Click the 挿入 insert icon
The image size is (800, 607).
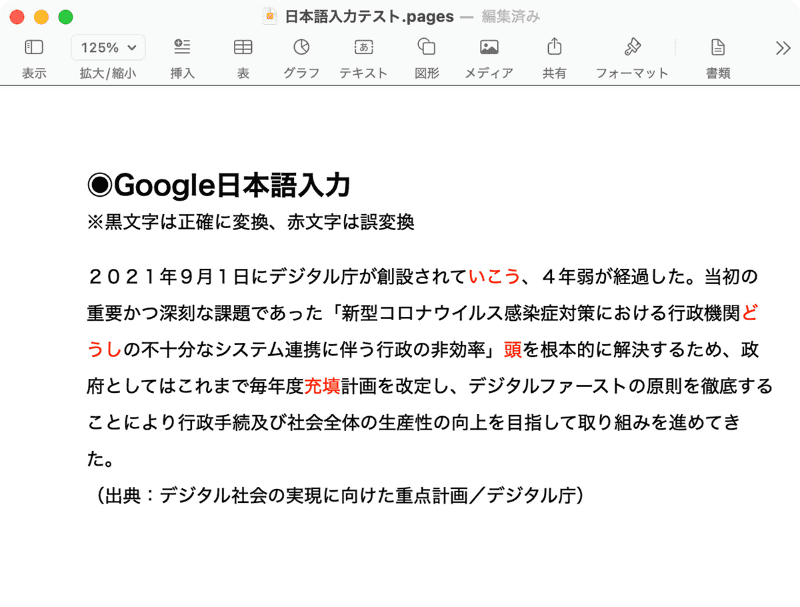(x=182, y=47)
